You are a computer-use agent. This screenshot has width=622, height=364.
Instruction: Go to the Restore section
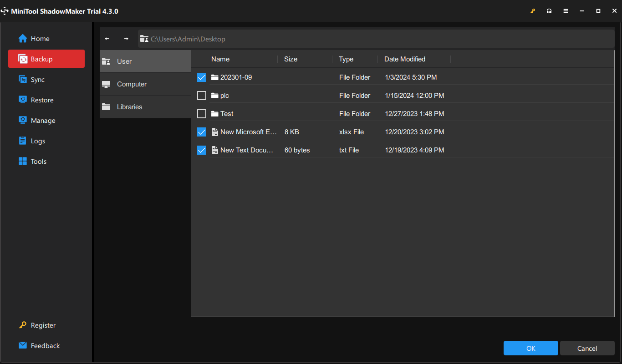click(42, 100)
